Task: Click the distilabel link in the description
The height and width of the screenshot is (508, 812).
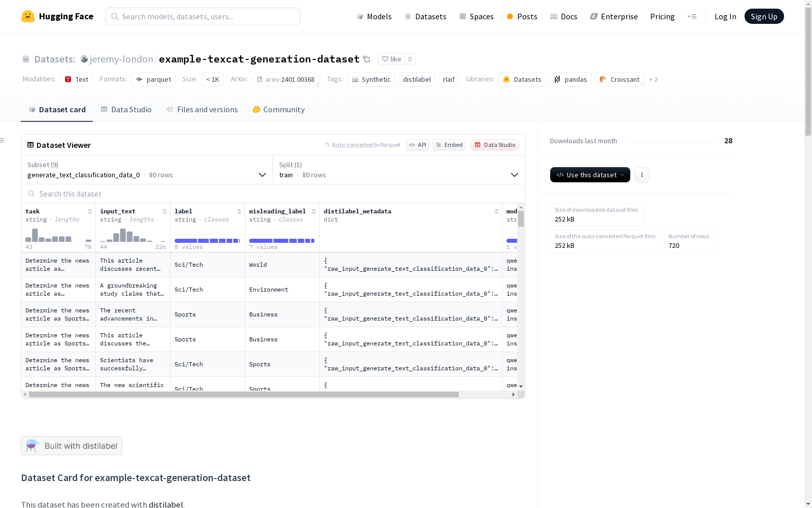Action: (165, 504)
